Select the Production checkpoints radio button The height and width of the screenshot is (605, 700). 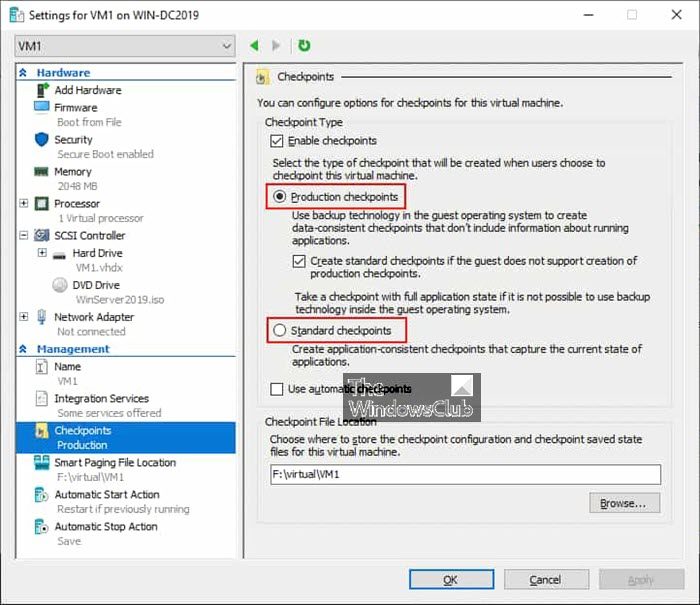[279, 196]
